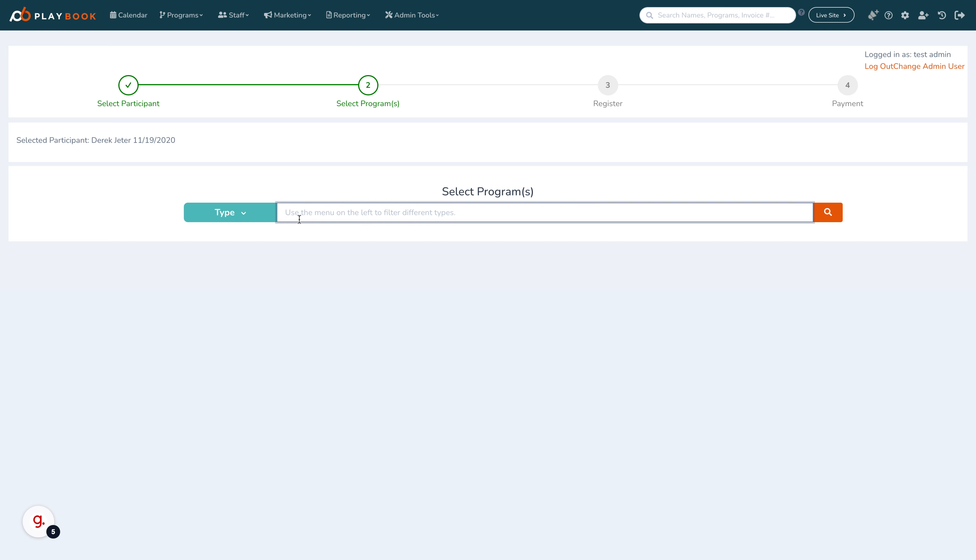Open the settings gear icon

point(906,15)
